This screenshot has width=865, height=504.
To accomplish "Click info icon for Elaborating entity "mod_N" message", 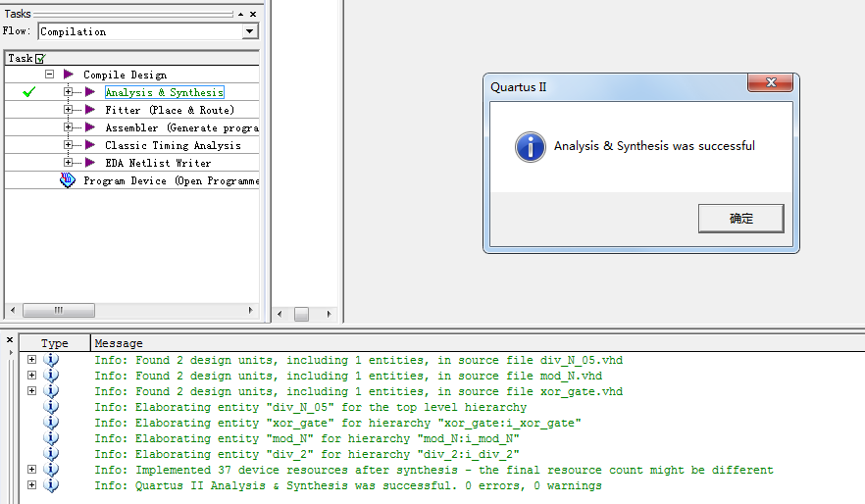I will tap(51, 438).
